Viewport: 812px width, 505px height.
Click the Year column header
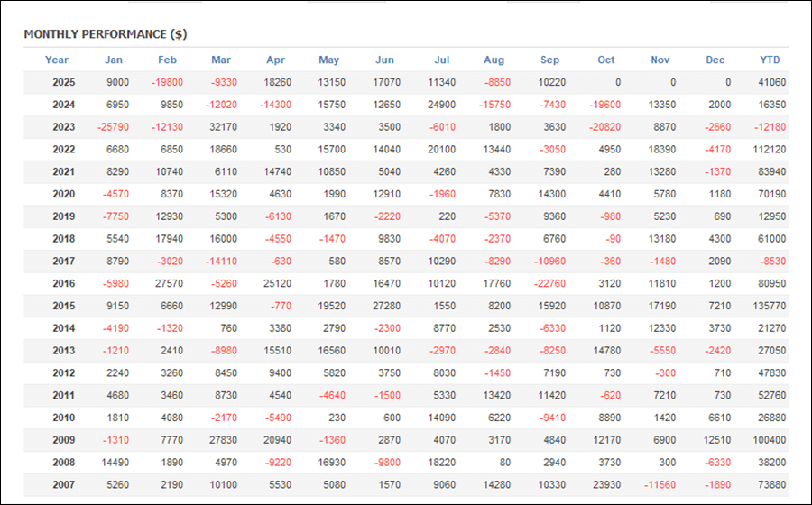pos(57,60)
